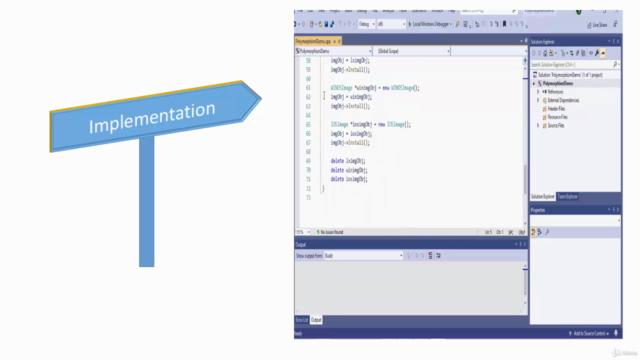Open the PolymorphismDemo project scope dropdown
Image resolution: width=640 pixels, height=360 pixels.
[x=333, y=51]
